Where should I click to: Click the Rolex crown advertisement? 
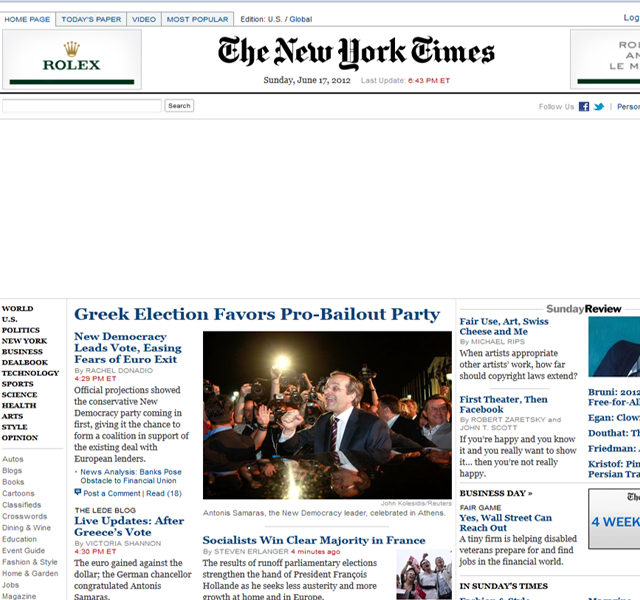point(72,60)
